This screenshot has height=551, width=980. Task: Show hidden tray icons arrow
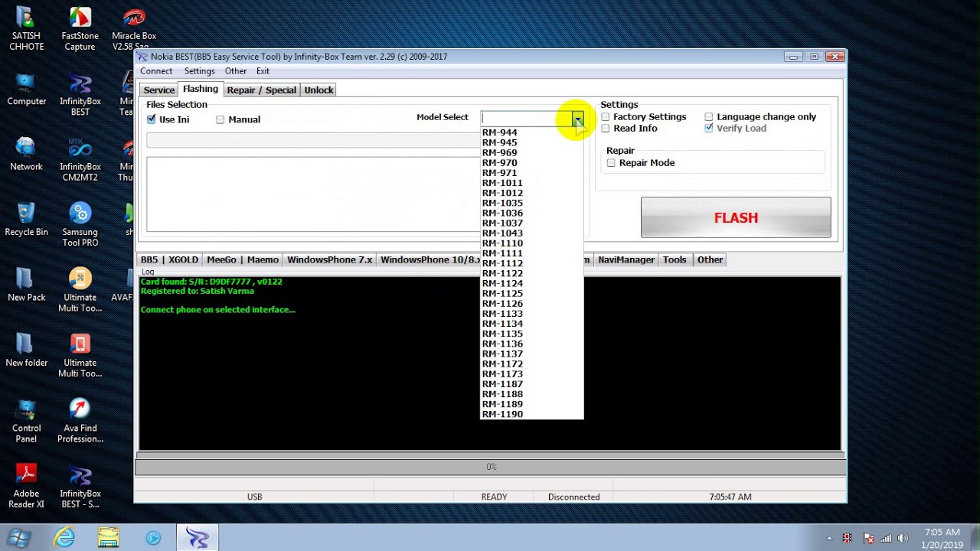tap(830, 539)
